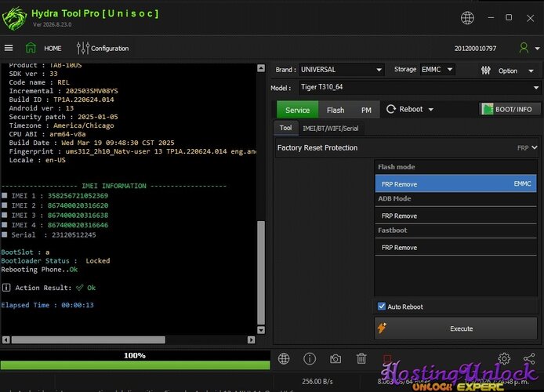Image resolution: width=544 pixels, height=392 pixels.
Task: Open settings gear icon at bottom
Action: click(x=504, y=359)
